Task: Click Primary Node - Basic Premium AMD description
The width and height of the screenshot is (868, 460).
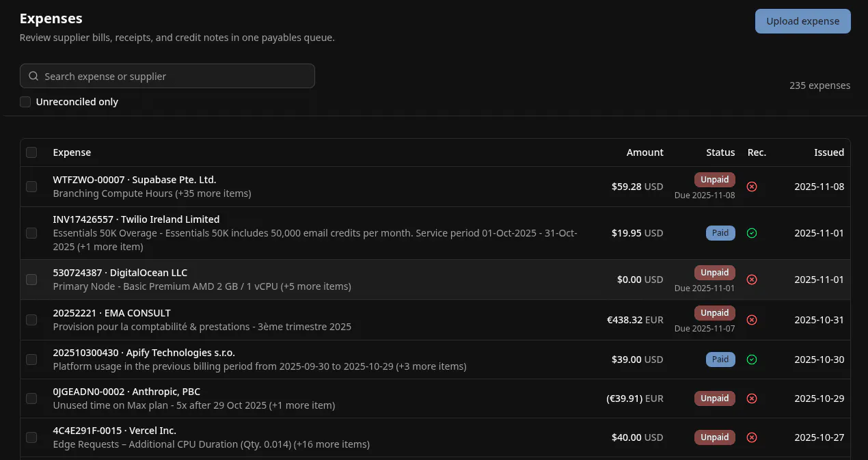Action: (x=202, y=286)
